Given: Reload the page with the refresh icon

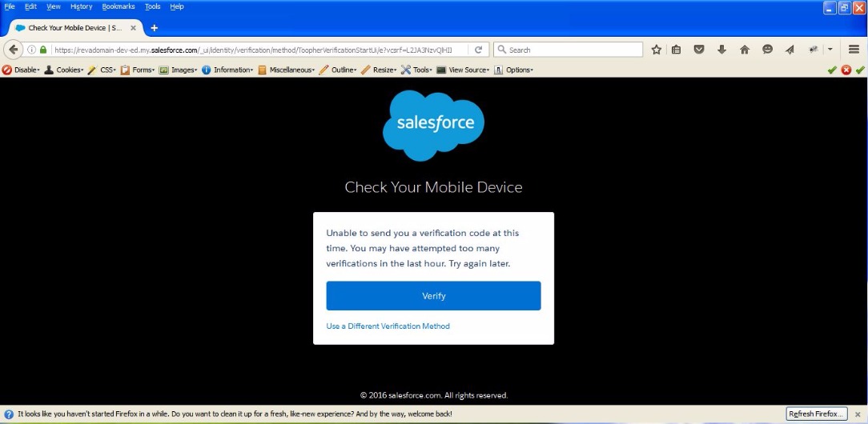Looking at the screenshot, I should (478, 50).
